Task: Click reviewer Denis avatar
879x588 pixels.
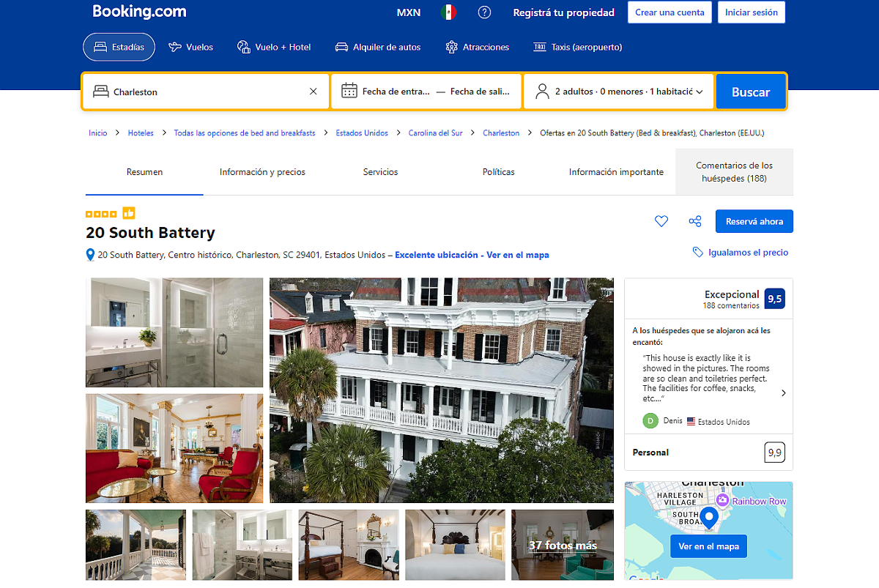Action: [650, 421]
